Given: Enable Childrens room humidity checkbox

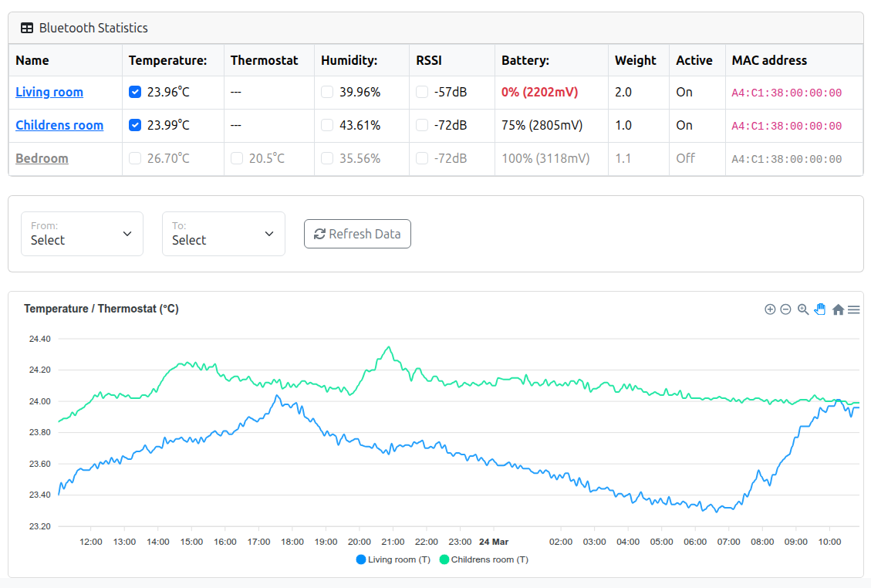Looking at the screenshot, I should coord(327,125).
